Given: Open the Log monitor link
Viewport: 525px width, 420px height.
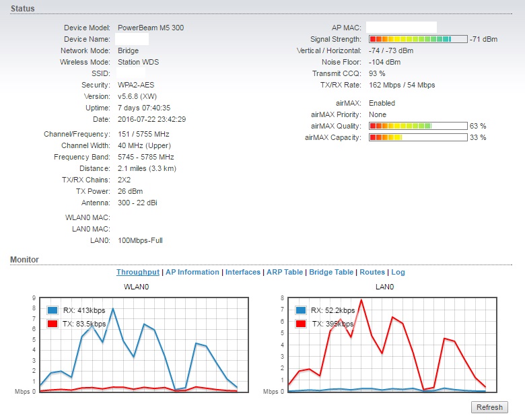Looking at the screenshot, I should click(x=398, y=272).
